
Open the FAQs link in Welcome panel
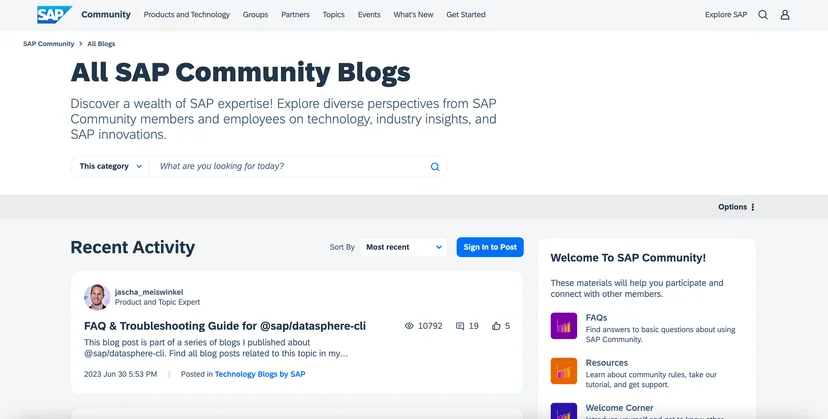point(596,318)
